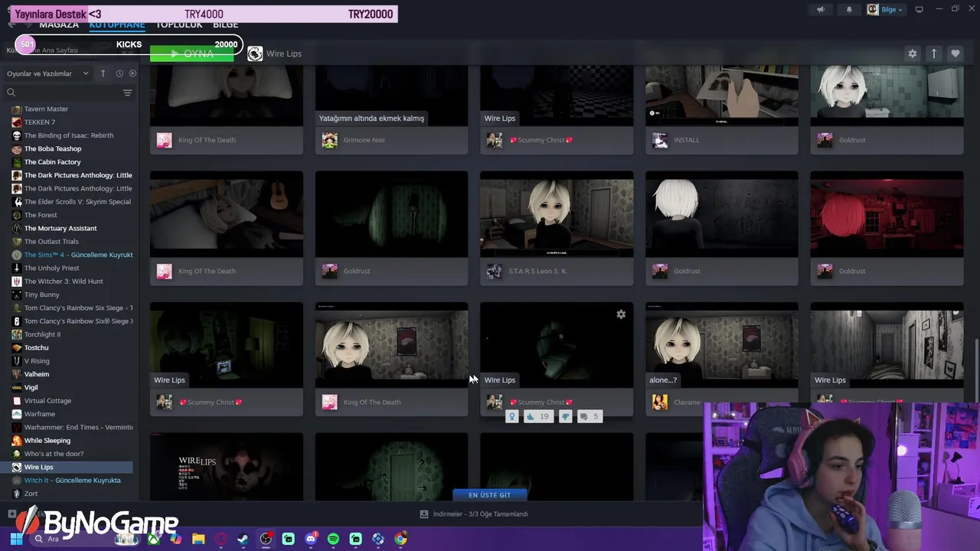This screenshot has height=551, width=980.
Task: Open İndirmeler download status
Action: click(475, 514)
